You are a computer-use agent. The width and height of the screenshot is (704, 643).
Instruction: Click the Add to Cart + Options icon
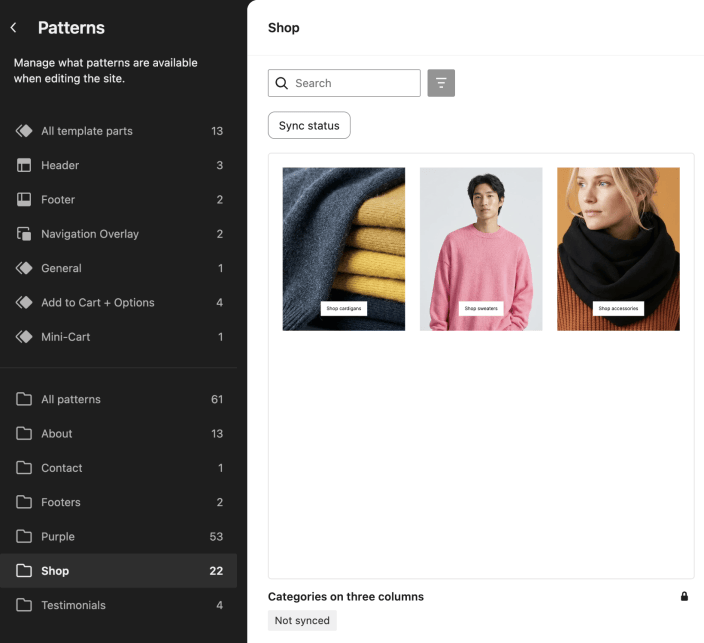point(24,302)
